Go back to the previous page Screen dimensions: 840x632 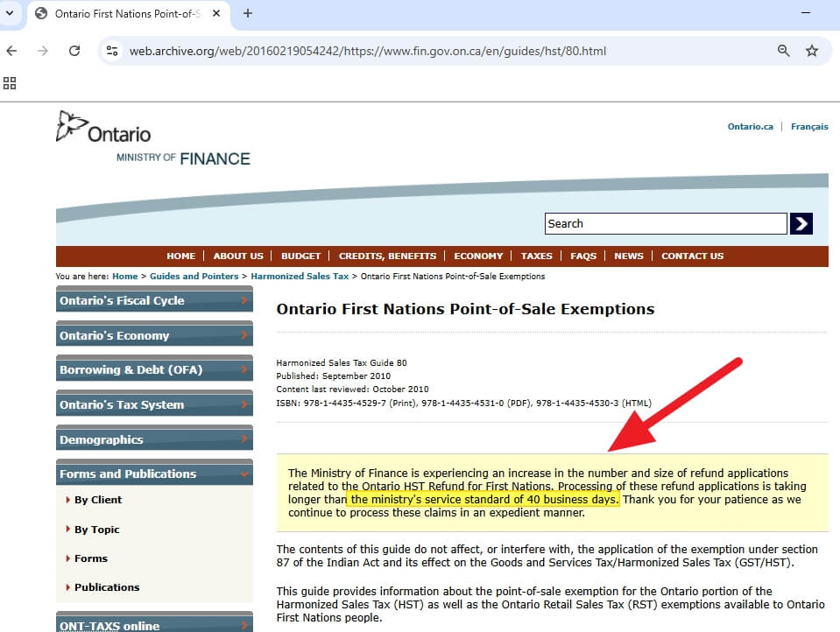pos(11,51)
